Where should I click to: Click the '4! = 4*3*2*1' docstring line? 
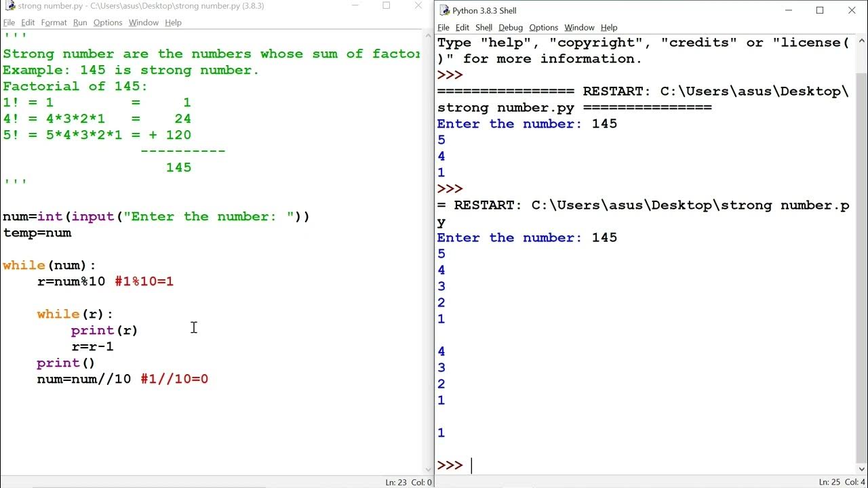click(97, 119)
